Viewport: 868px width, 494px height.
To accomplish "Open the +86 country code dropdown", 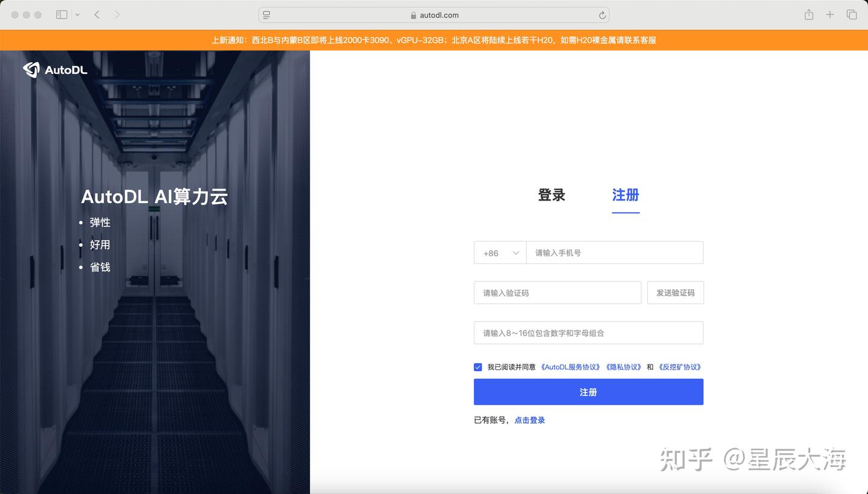I will coord(500,252).
